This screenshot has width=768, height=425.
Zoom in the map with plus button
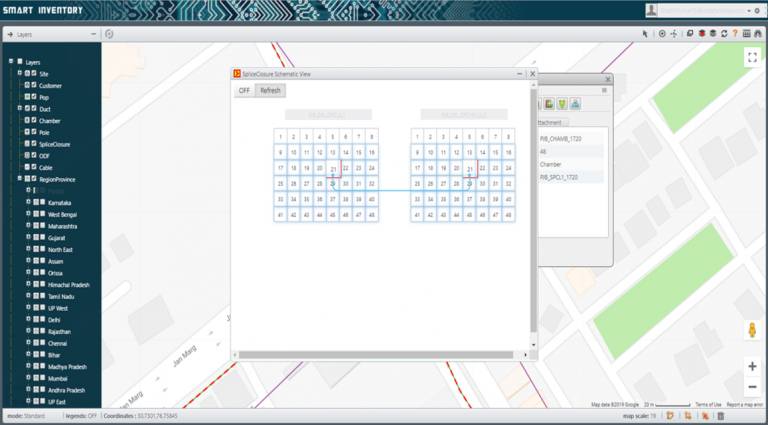point(752,366)
